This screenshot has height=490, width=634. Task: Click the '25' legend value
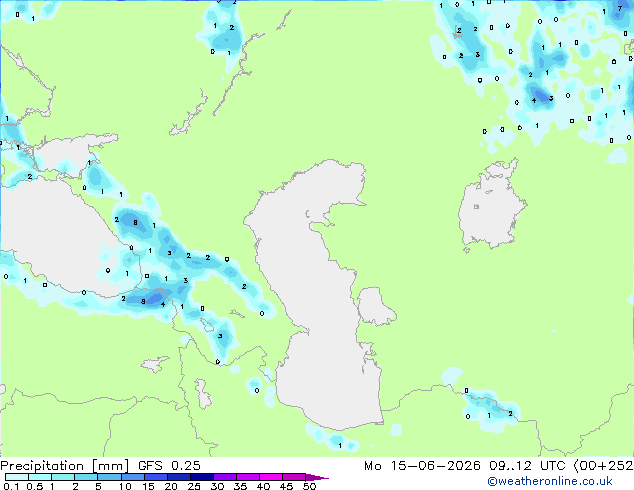(194, 486)
